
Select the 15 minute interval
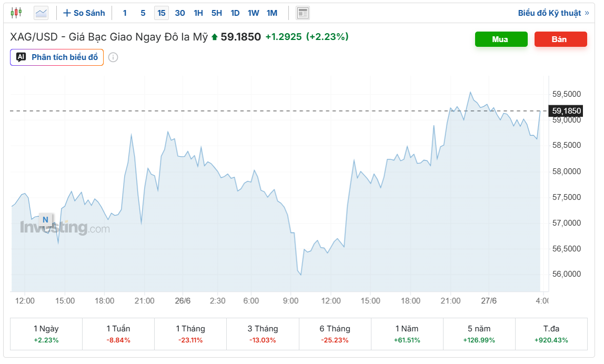162,13
